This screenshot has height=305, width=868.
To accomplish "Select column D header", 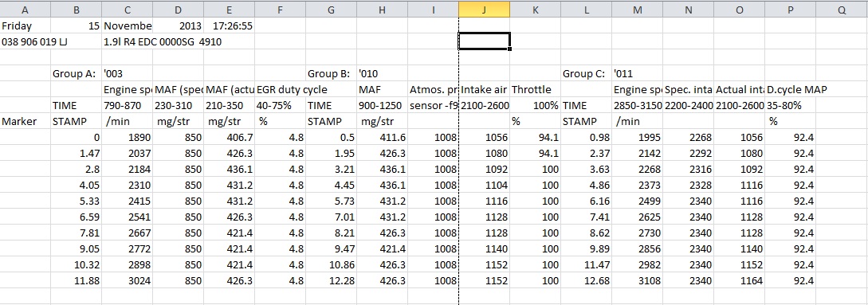I will coord(179,9).
